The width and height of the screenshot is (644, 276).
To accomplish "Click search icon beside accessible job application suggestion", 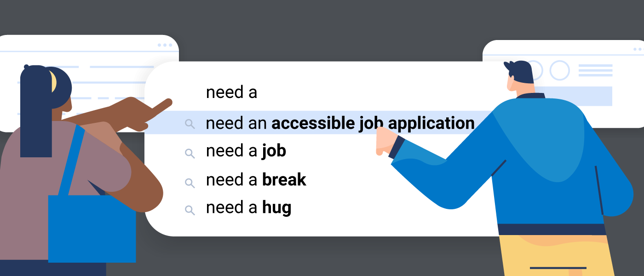I will click(x=190, y=124).
